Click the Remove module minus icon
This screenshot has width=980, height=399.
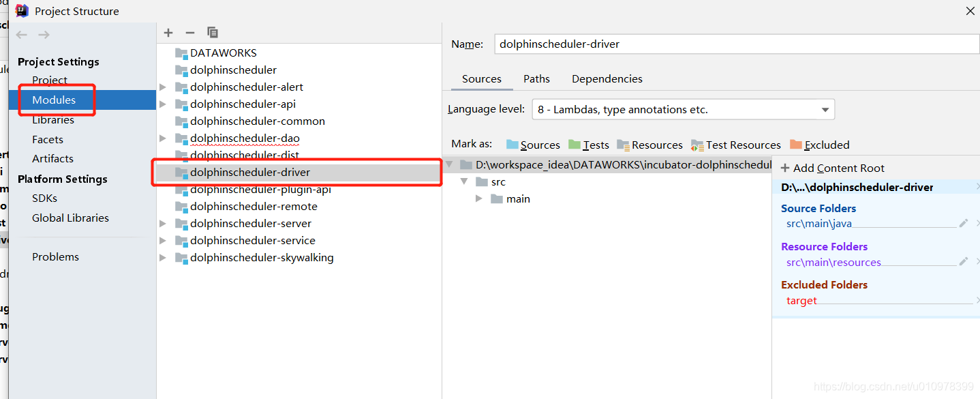point(190,32)
